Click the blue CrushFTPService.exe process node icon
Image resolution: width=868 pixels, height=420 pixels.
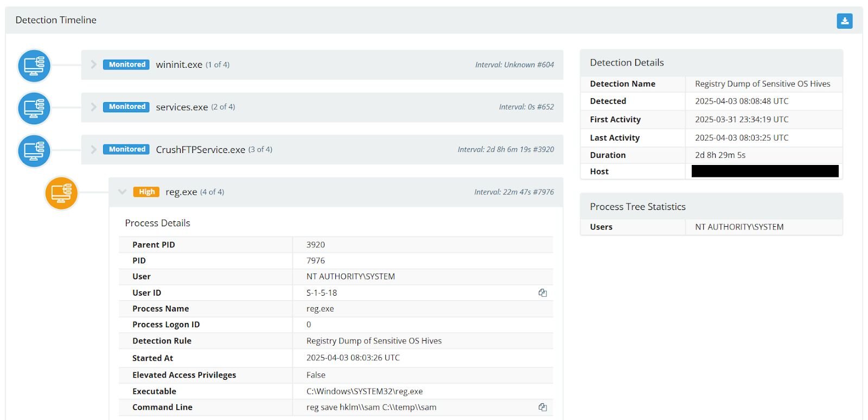click(34, 150)
